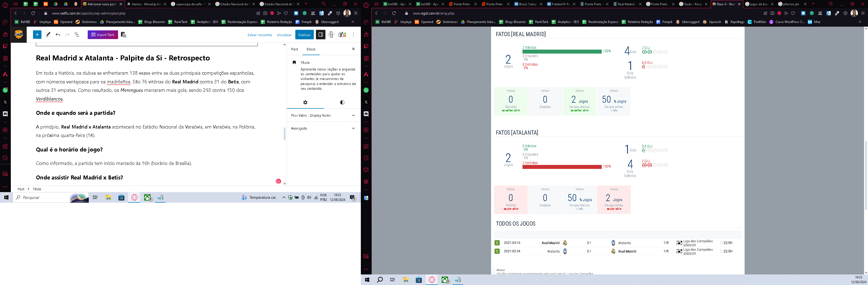Image resolution: width=868 pixels, height=285 pixels.
Task: Click video camera icon in 2021-03-16 row
Action: pos(730,243)
